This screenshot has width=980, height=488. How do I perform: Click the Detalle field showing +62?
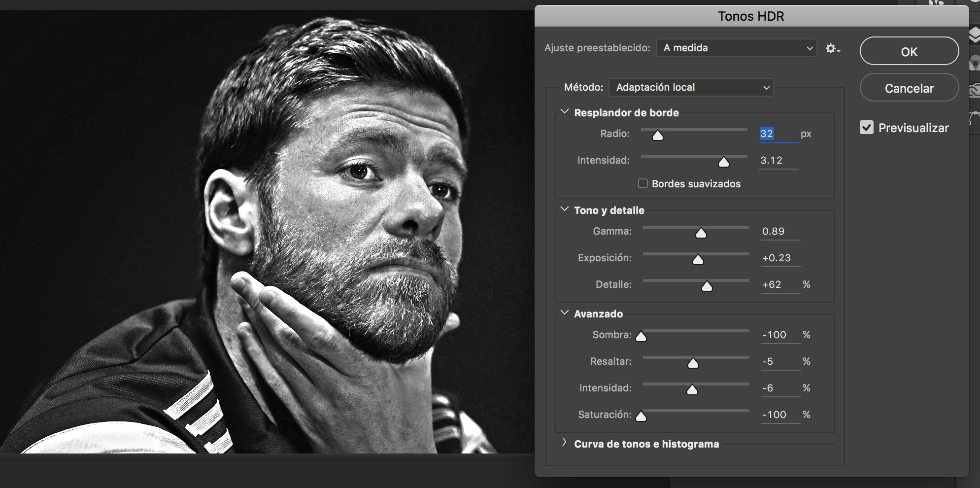point(780,284)
